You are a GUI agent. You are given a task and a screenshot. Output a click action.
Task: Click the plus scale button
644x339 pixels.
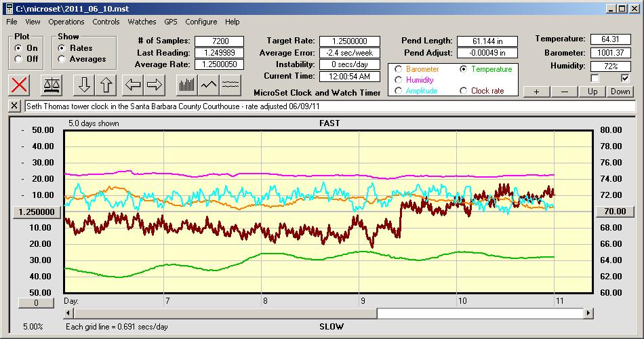(536, 92)
